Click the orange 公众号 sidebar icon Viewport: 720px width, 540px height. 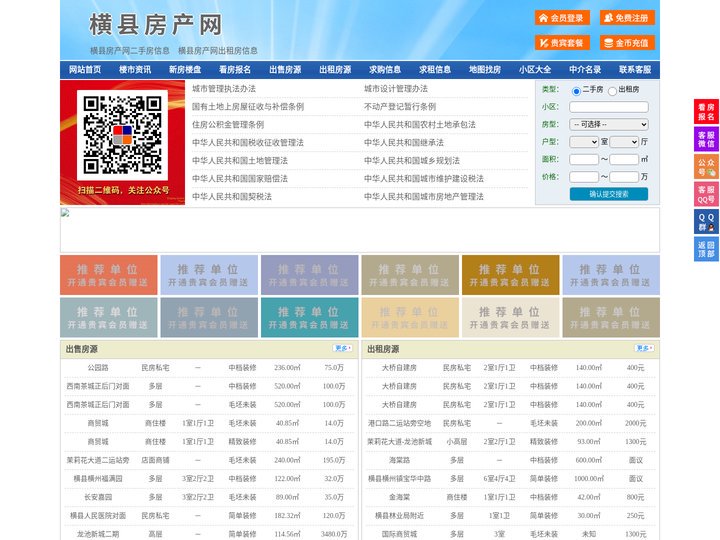706,167
